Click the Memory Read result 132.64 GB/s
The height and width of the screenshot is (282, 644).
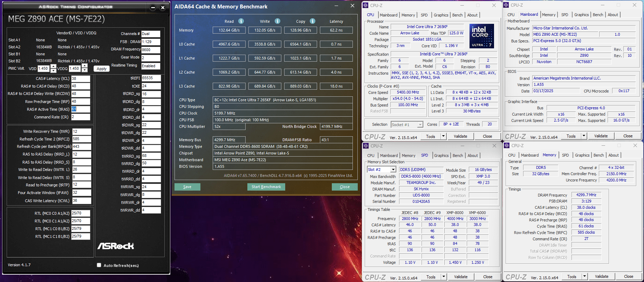pos(229,30)
